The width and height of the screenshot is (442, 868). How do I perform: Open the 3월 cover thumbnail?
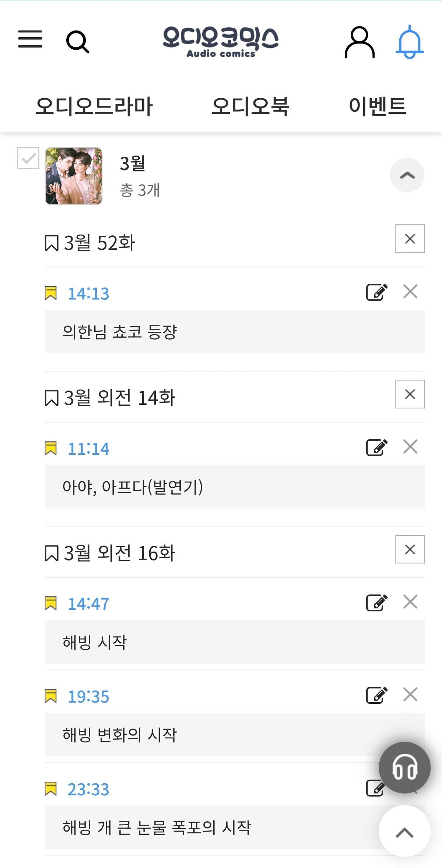coord(74,176)
